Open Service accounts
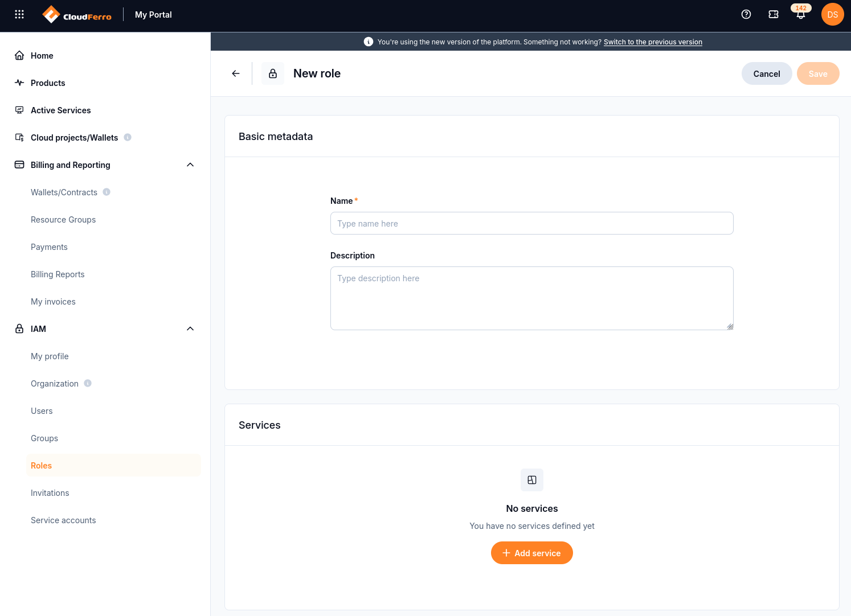851x616 pixels. click(63, 520)
